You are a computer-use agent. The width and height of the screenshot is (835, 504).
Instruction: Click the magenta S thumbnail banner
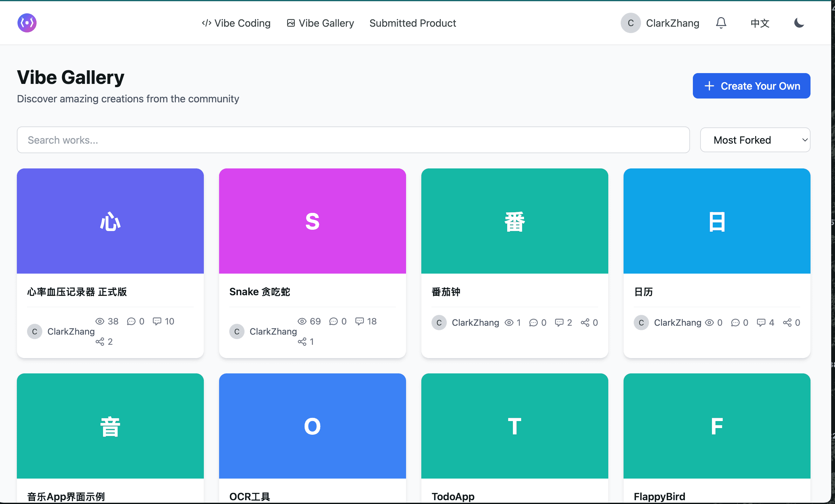tap(312, 221)
